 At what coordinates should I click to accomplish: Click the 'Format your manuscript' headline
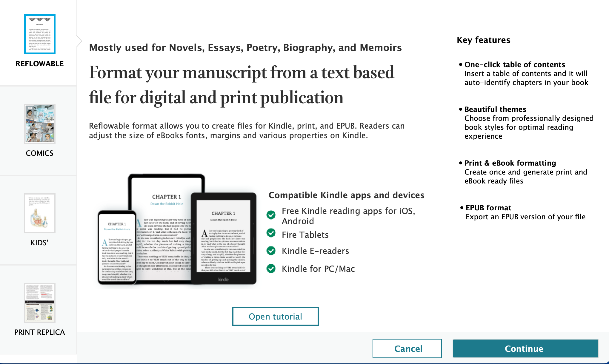coord(242,85)
